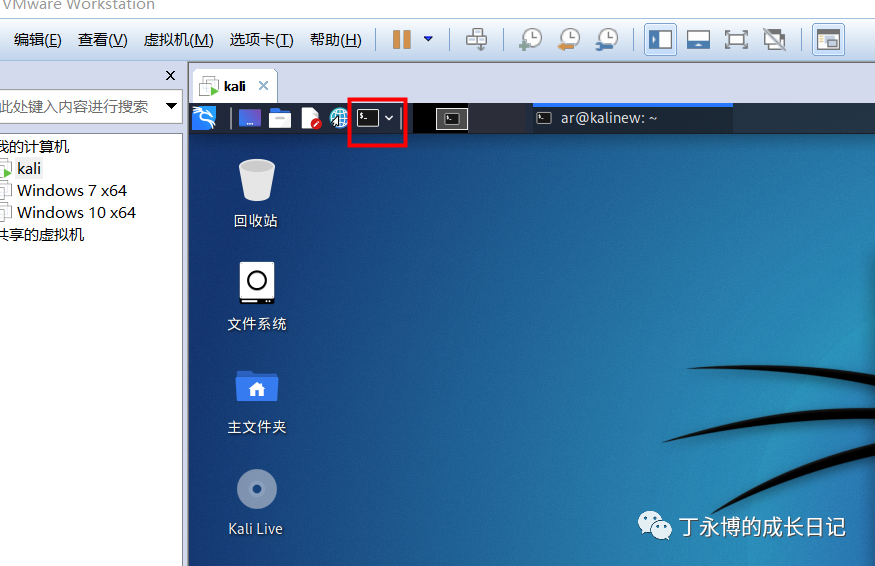The width and height of the screenshot is (875, 566).
Task: Open the text editor from Kali panel
Action: (x=311, y=118)
